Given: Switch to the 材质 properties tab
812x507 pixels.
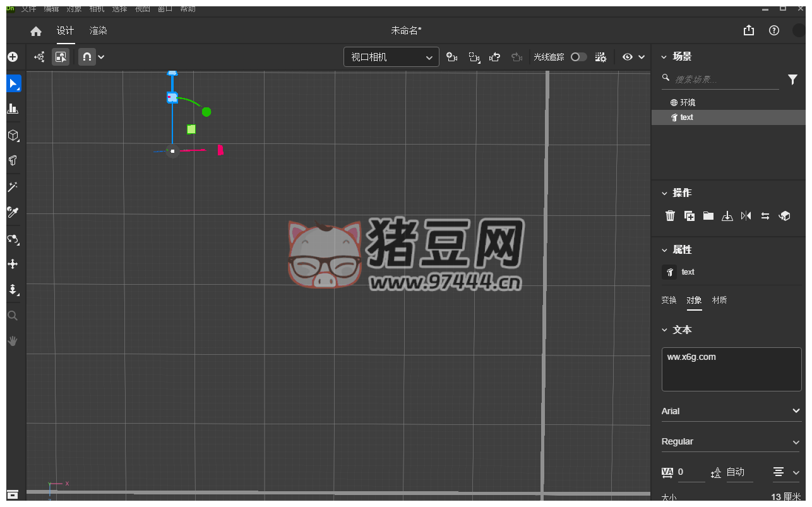Looking at the screenshot, I should [719, 300].
